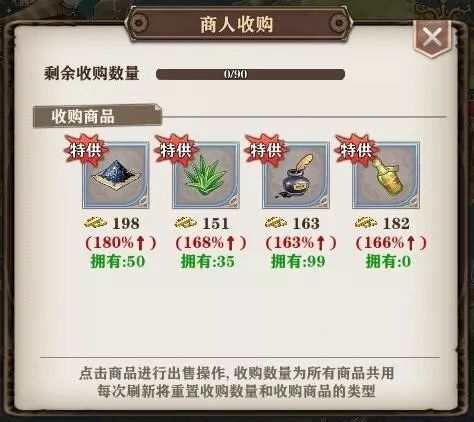
Task: Click the 特供 badge on the herb item
Action: (x=176, y=150)
